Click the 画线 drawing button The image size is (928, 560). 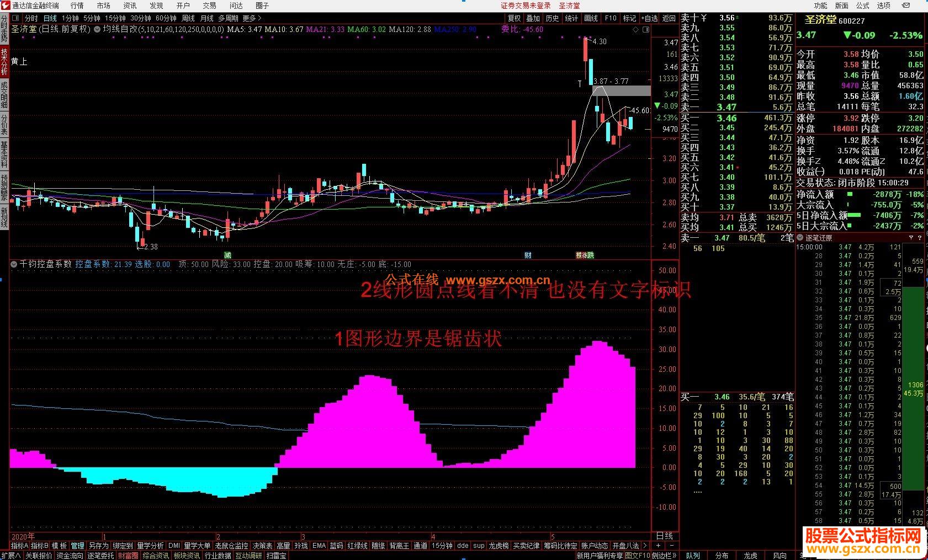click(x=591, y=18)
